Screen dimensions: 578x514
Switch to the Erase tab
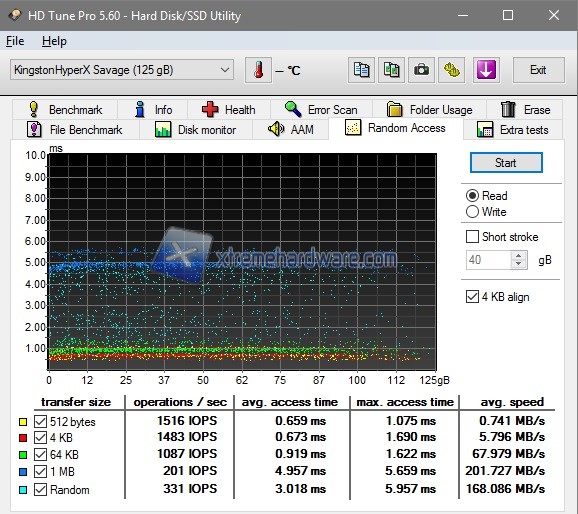[525, 110]
